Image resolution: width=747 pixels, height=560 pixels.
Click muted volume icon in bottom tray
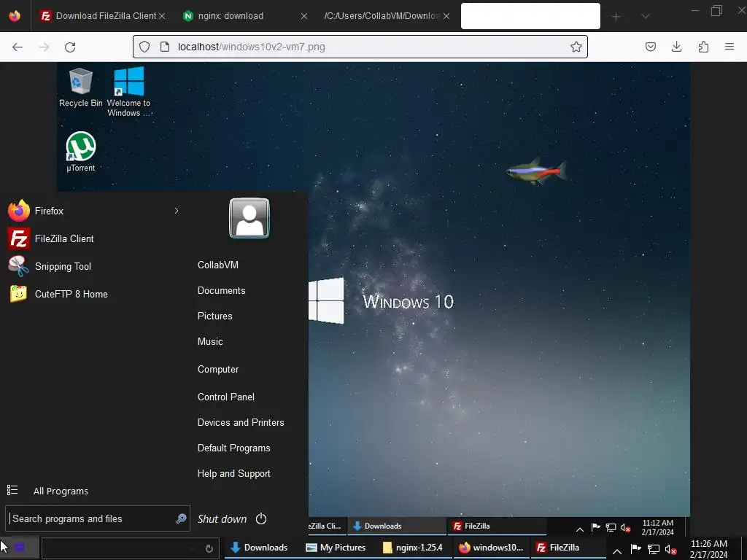[671, 550]
